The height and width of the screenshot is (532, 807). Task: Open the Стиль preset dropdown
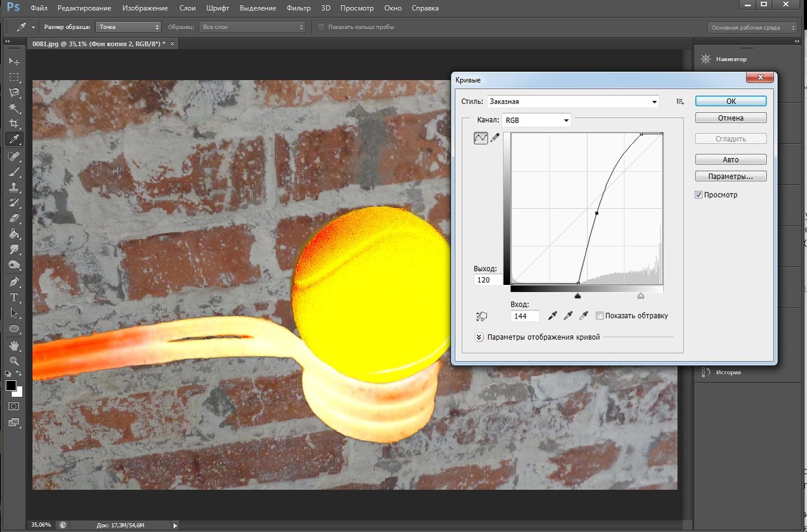click(x=572, y=101)
